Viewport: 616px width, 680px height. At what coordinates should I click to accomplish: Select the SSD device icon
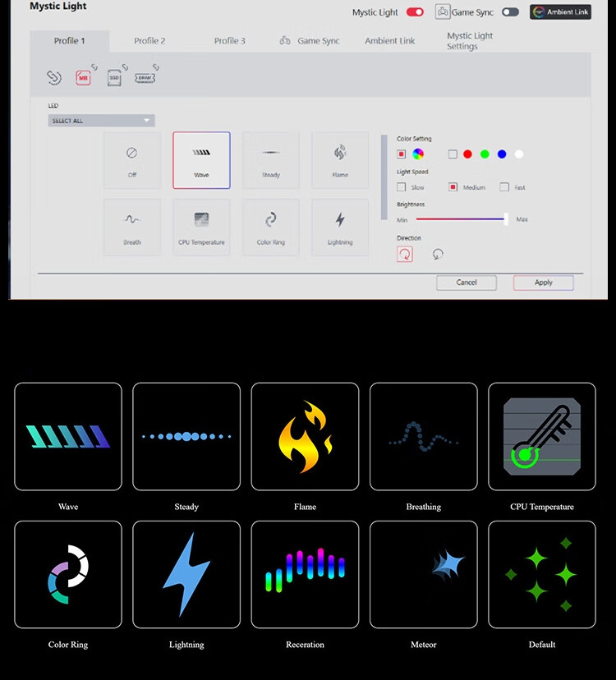(114, 78)
